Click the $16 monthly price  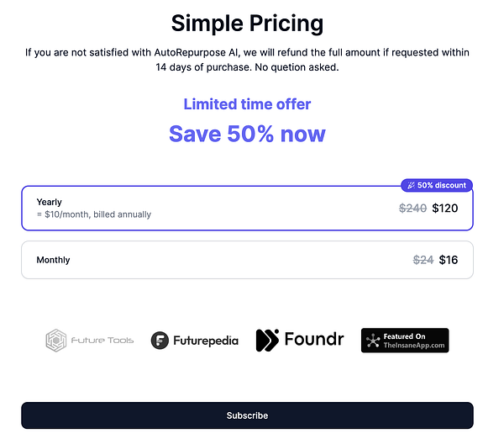[x=449, y=260]
